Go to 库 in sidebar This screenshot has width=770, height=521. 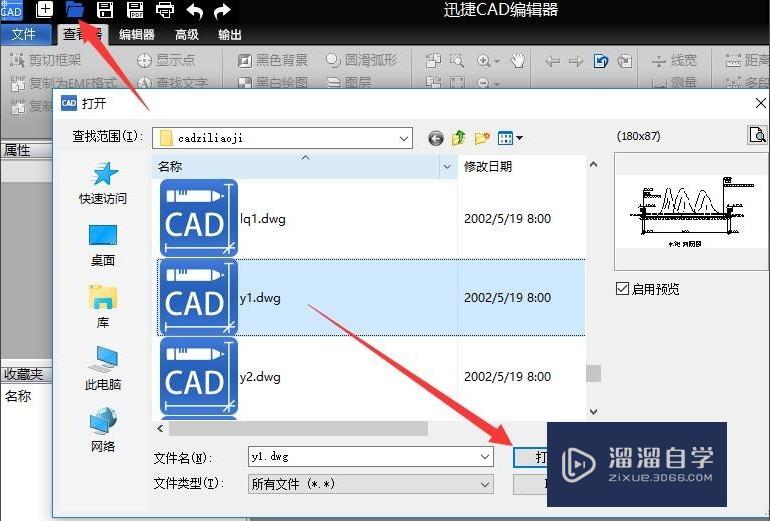coord(103,306)
